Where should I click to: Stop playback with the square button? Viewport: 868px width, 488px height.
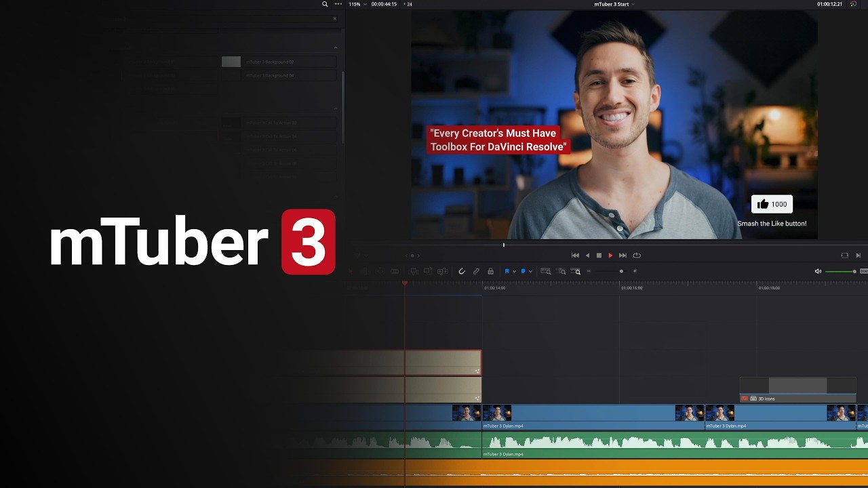[599, 256]
